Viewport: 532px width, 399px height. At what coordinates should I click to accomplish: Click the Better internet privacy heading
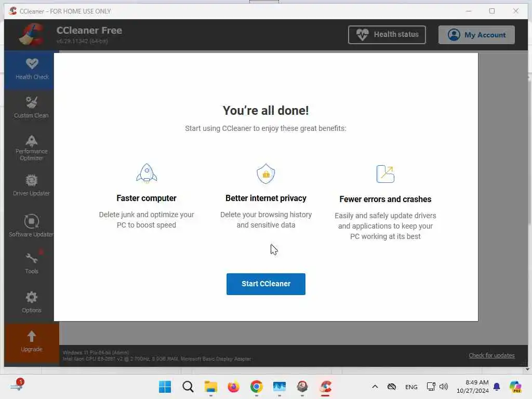click(x=265, y=198)
